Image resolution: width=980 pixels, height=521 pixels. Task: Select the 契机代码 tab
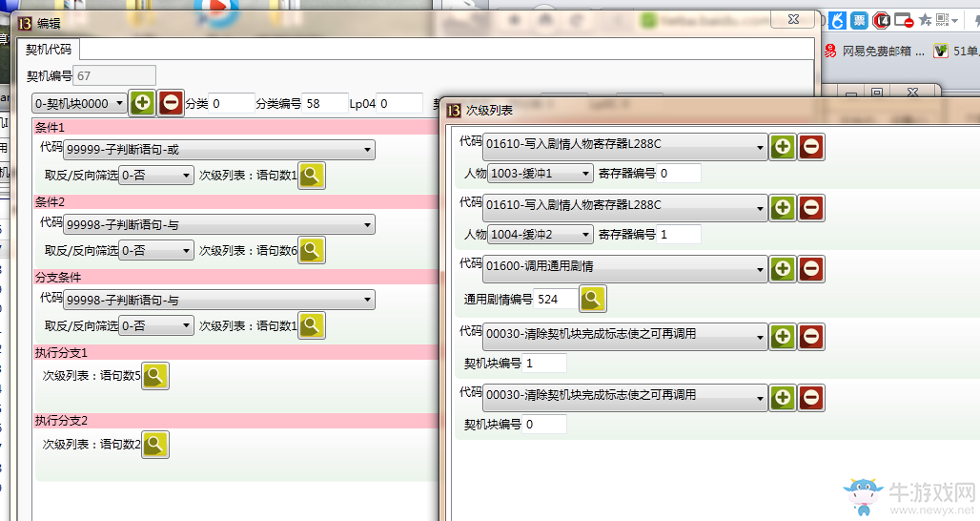[x=48, y=50]
